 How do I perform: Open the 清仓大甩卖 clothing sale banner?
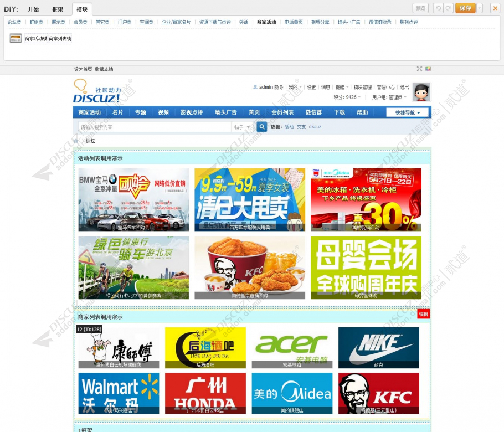(x=250, y=199)
